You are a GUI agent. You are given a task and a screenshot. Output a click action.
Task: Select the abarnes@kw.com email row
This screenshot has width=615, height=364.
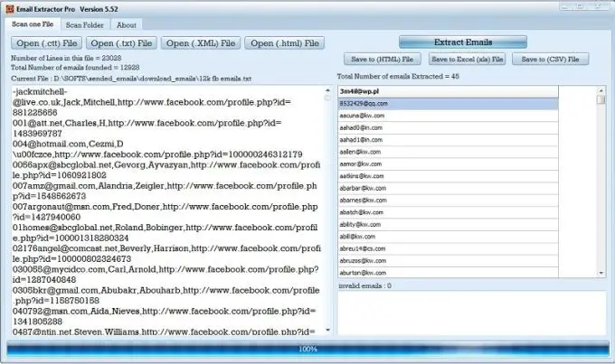coord(448,201)
